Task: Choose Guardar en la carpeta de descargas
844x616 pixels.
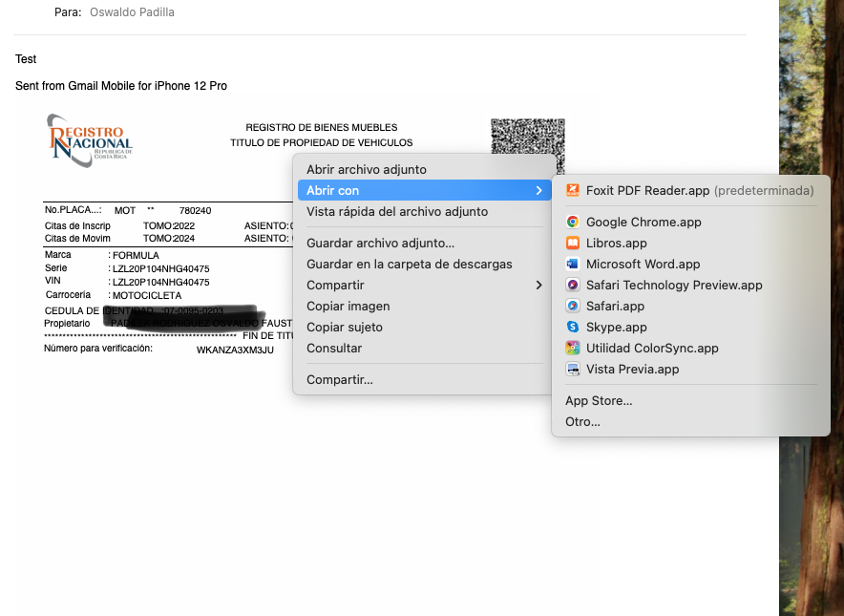Action: [x=410, y=265]
